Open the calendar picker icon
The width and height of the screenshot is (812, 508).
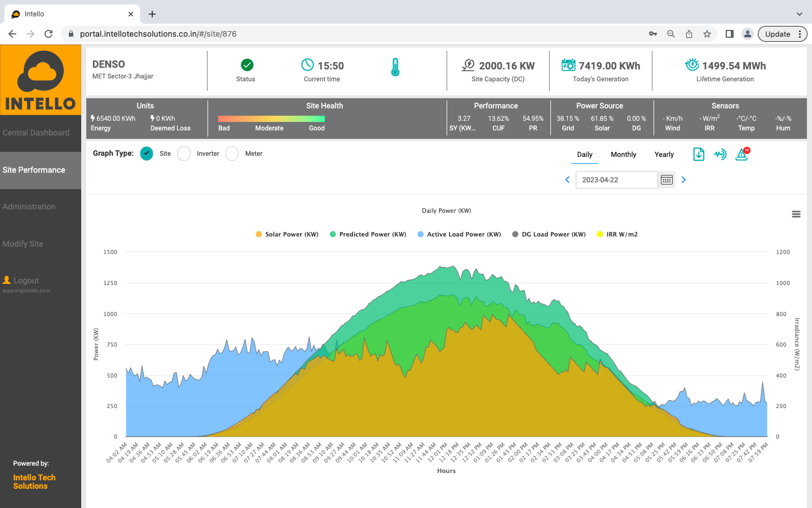point(667,179)
